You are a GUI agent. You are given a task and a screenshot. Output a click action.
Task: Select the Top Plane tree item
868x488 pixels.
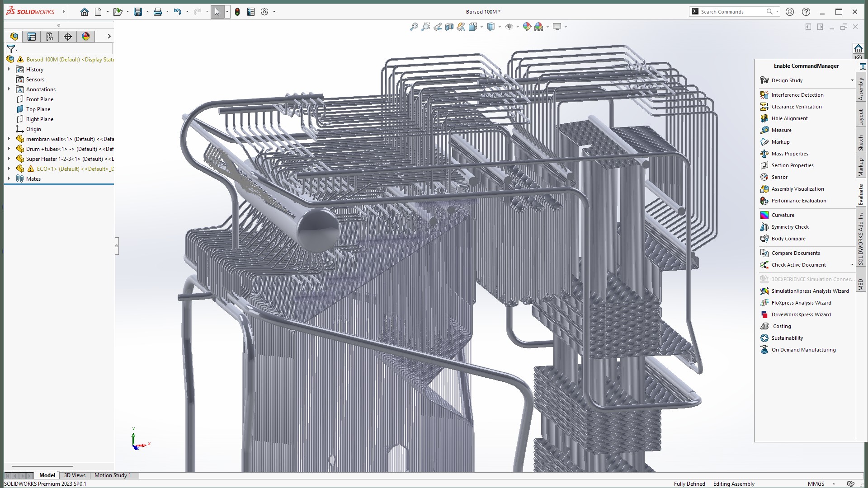pyautogui.click(x=38, y=109)
